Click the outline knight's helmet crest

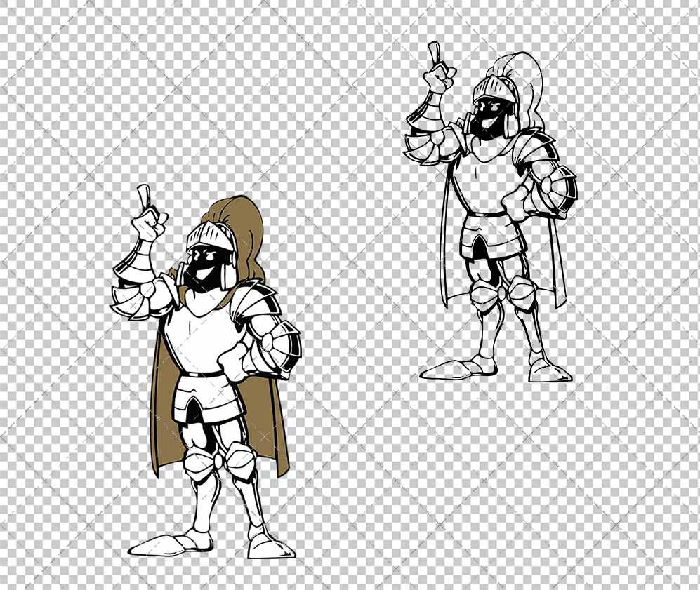[513, 74]
